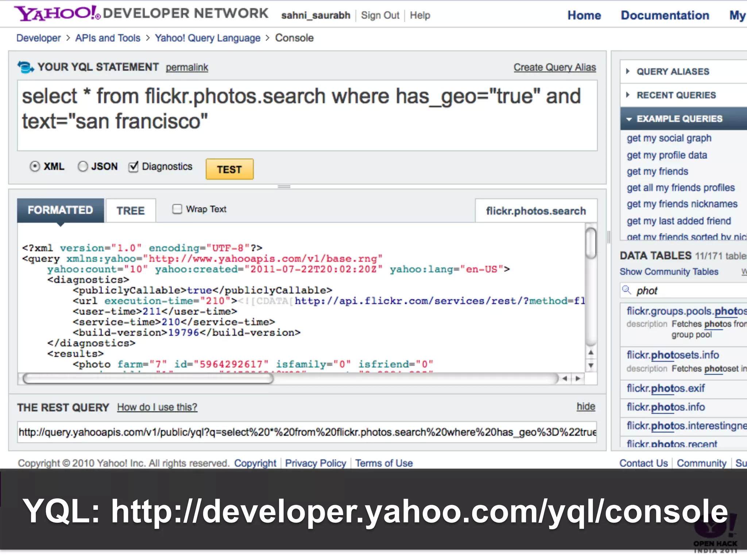Run the 'get my friends' example
Screen dimensions: 747x560
[x=657, y=171]
